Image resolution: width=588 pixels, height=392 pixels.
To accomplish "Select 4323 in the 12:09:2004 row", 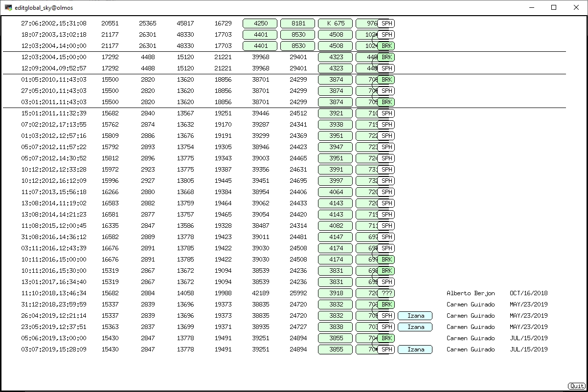I will point(335,68).
